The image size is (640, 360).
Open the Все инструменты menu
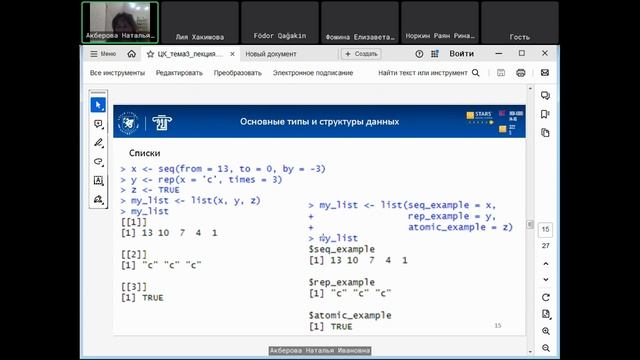tap(117, 73)
